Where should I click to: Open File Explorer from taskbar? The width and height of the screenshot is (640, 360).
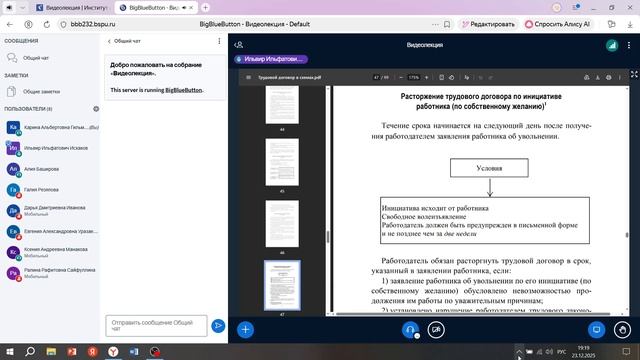tap(51, 351)
